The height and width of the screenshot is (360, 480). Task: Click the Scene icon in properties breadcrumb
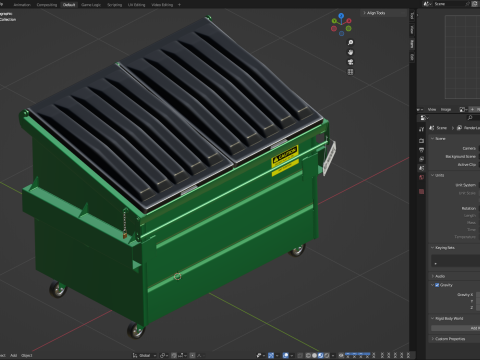432,128
